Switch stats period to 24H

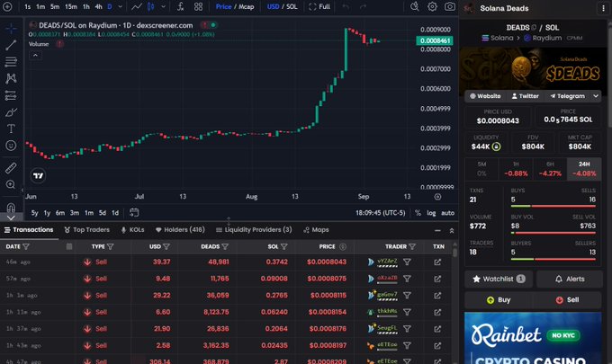pyautogui.click(x=584, y=169)
